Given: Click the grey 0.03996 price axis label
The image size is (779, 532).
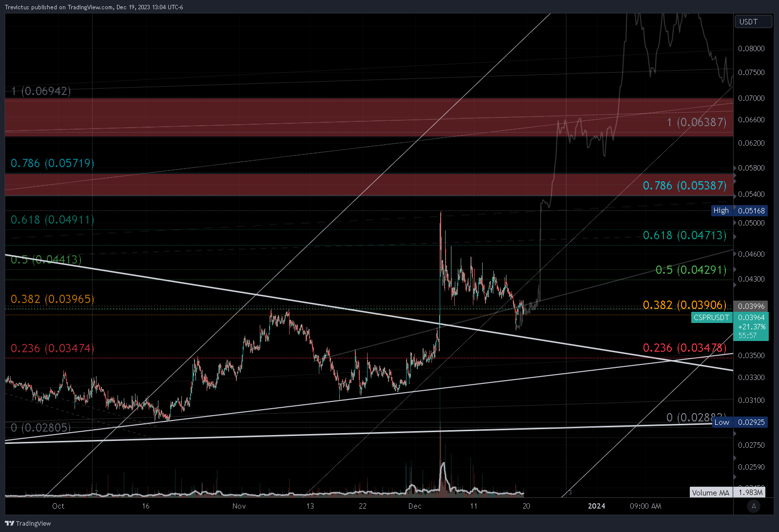Looking at the screenshot, I should (751, 306).
